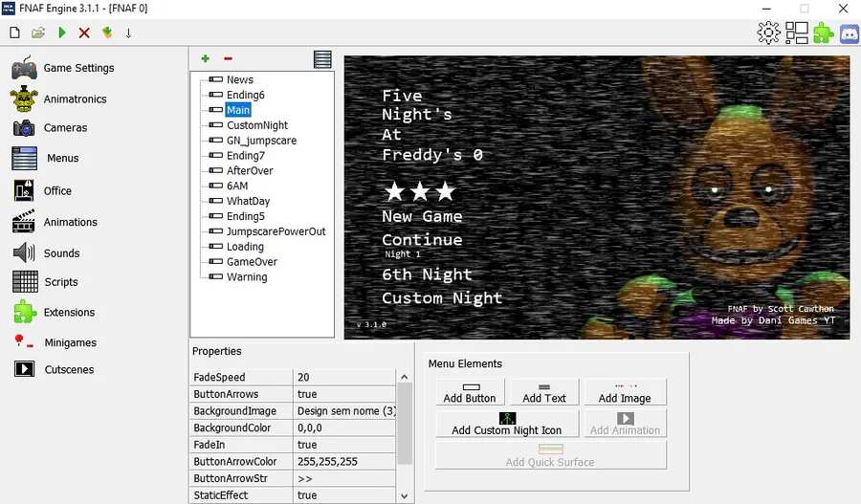Edit BackgroundImage value field
This screenshot has width=861, height=504.
pyautogui.click(x=344, y=411)
